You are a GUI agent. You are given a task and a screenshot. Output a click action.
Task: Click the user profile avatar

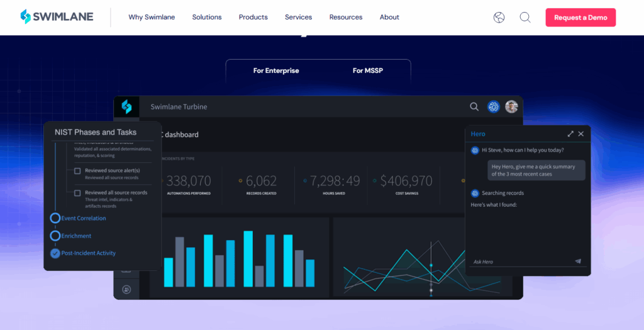pyautogui.click(x=511, y=107)
